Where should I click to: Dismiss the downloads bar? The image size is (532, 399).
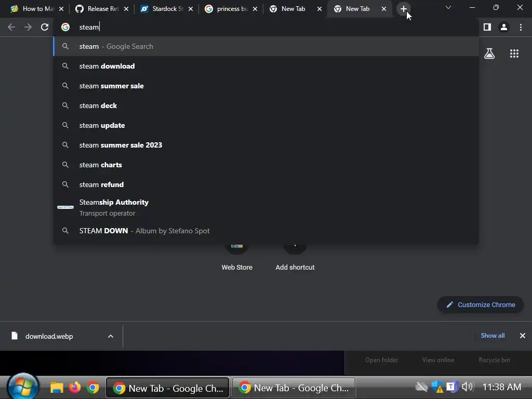(x=523, y=336)
